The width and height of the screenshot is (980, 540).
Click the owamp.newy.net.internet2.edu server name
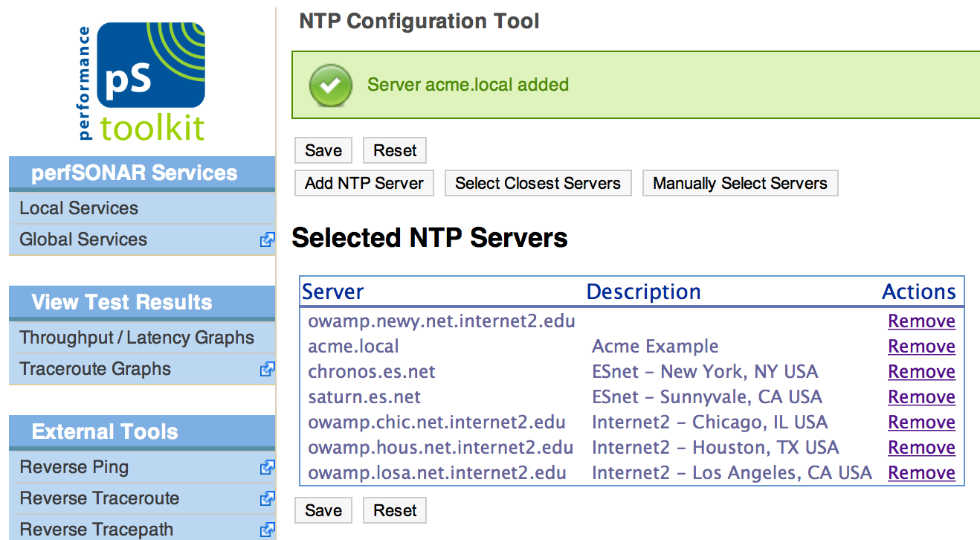pyautogui.click(x=442, y=321)
